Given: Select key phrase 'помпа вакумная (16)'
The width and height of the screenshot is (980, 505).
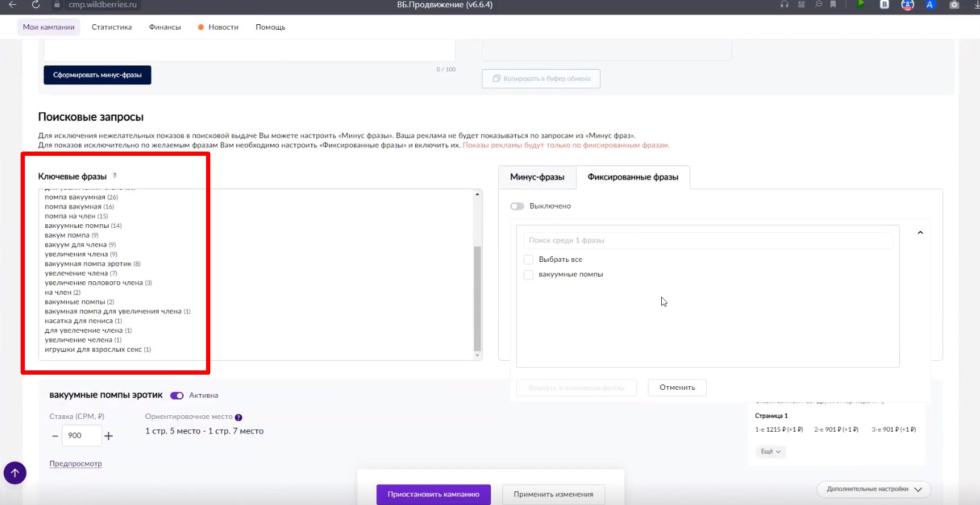Looking at the screenshot, I should point(79,207).
